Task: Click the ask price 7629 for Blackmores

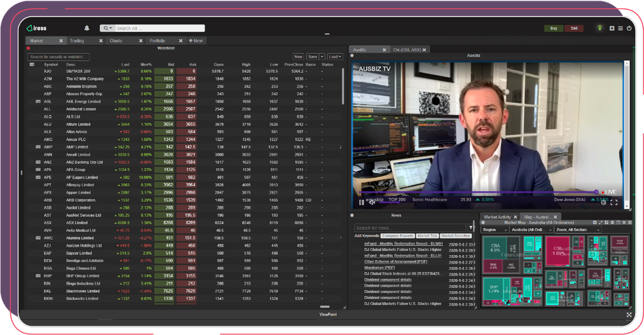Action: point(186,291)
